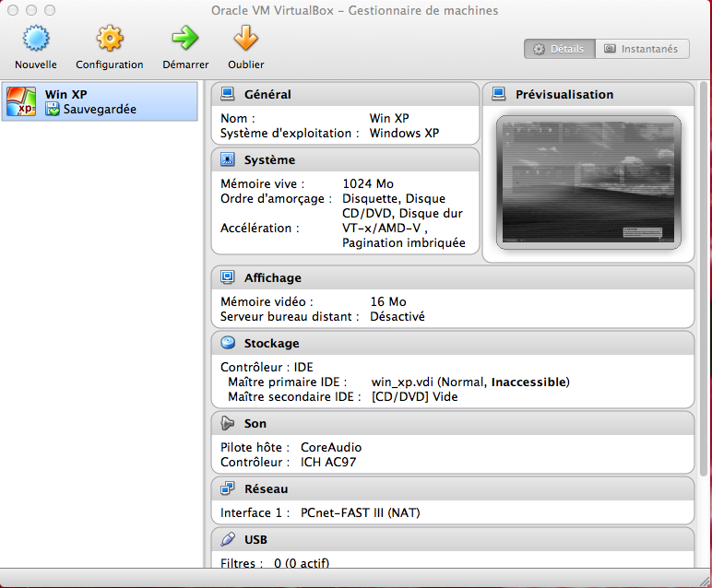Click the 'Mémoire vive :' label

pos(263,183)
